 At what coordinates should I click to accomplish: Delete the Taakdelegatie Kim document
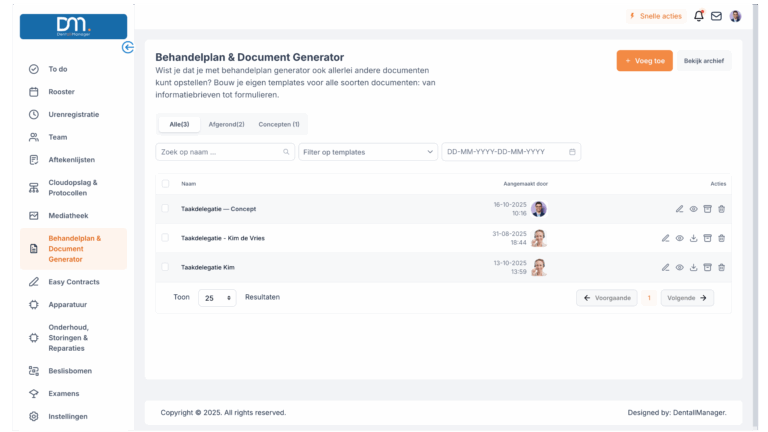pos(721,267)
